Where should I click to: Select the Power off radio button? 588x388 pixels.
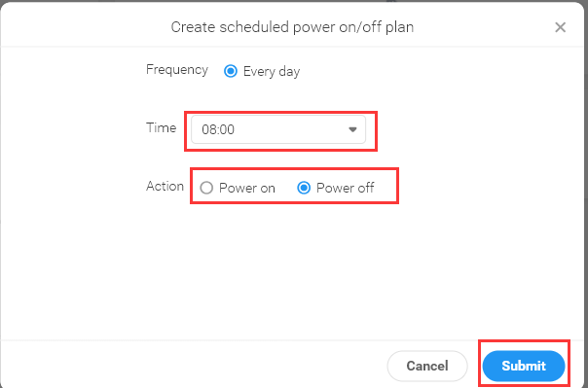pos(304,188)
